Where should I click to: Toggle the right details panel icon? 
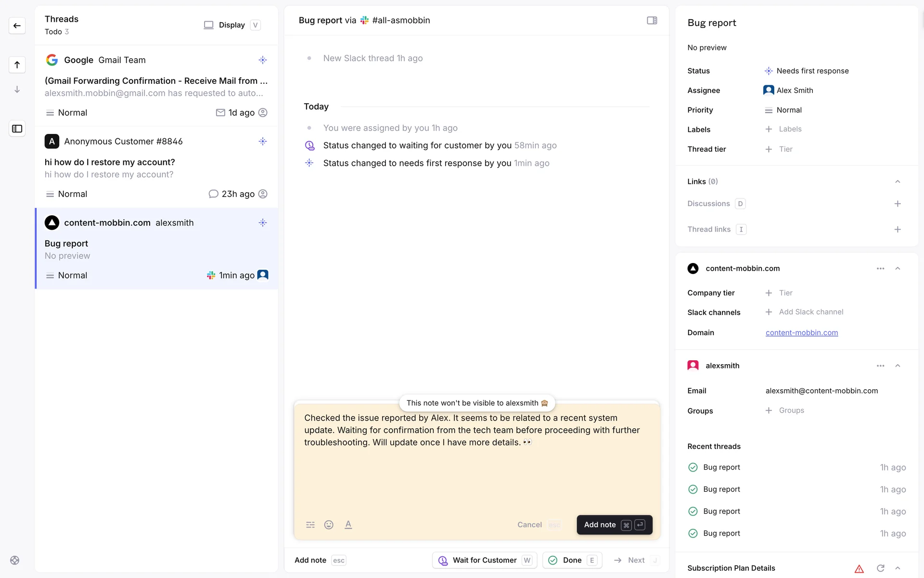coord(652,20)
